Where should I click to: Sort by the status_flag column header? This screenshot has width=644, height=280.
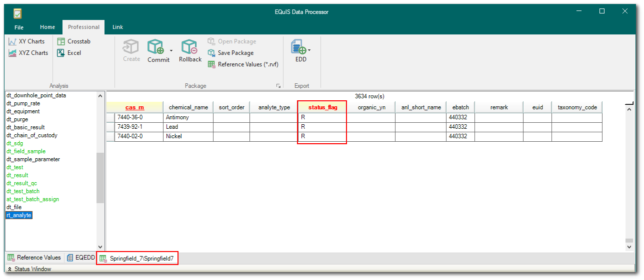321,107
